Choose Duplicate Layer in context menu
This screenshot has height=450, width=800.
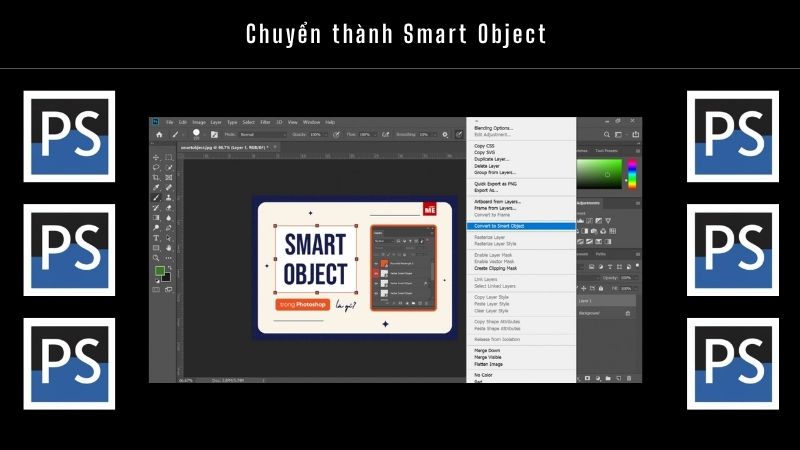491,159
